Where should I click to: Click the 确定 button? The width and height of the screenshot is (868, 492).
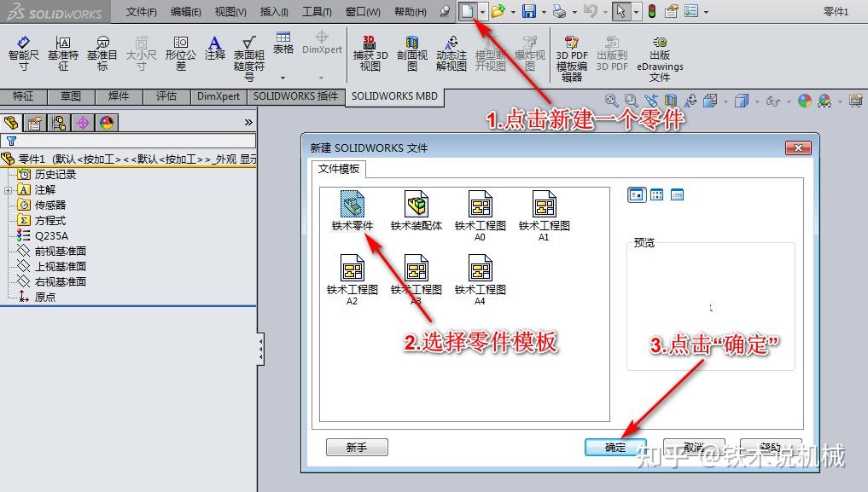615,447
